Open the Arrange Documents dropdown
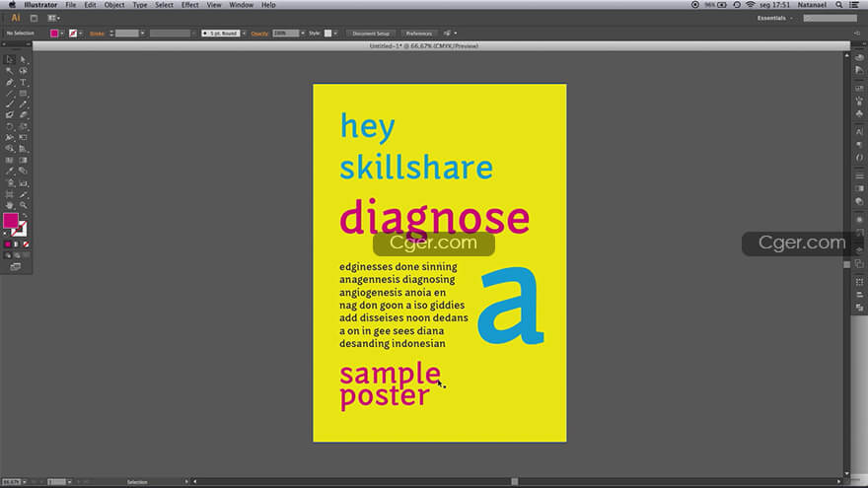The height and width of the screenshot is (488, 868). pos(53,19)
